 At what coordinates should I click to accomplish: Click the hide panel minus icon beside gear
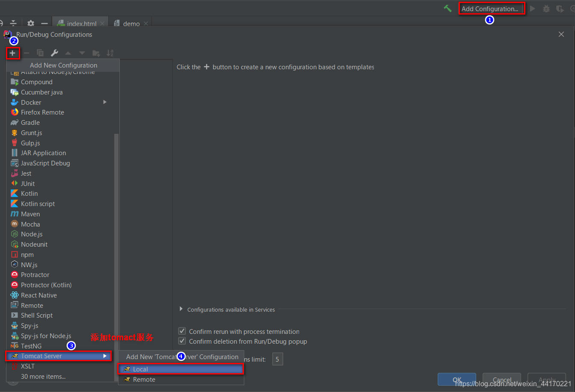[x=44, y=24]
